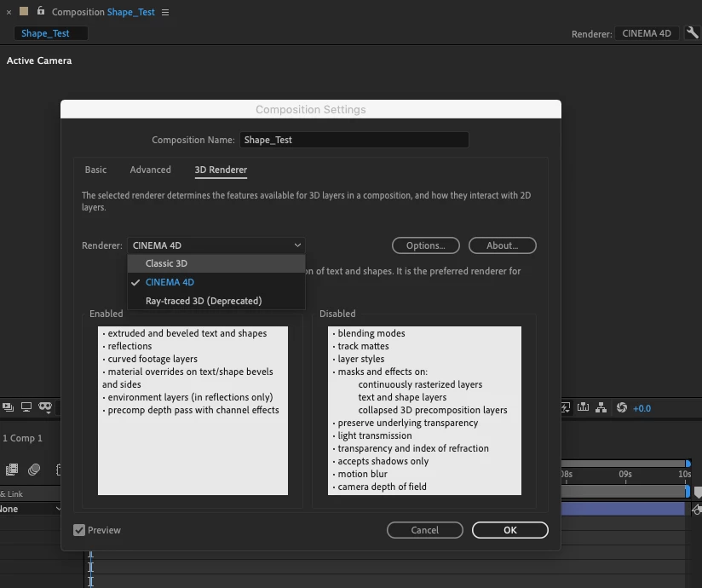Click 'motion blur' in Disabled list

coord(362,475)
